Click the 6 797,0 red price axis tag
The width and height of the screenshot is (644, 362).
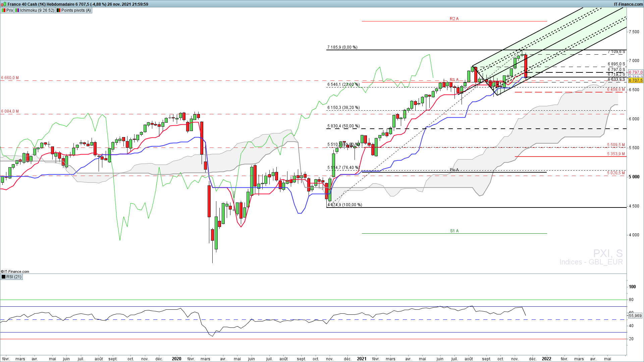pos(635,72)
